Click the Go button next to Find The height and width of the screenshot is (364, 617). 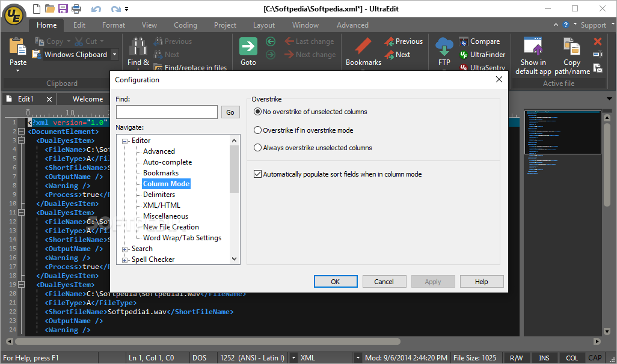[230, 112]
